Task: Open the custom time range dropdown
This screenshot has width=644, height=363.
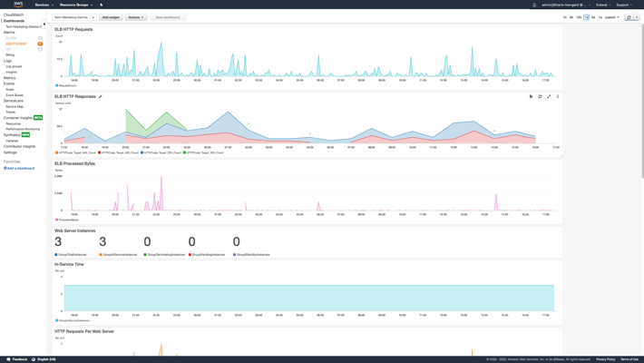Action: [612, 17]
